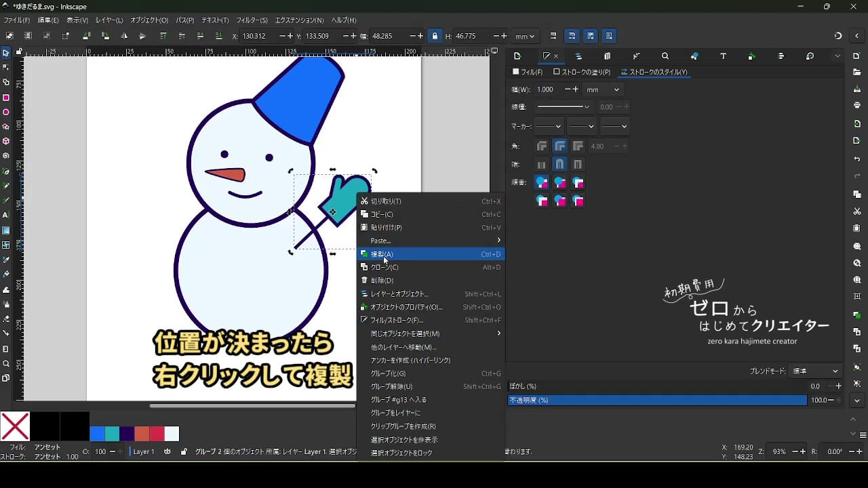Click グループ解除(U) ungroup in context menu
This screenshot has width=868, height=488.
click(391, 386)
